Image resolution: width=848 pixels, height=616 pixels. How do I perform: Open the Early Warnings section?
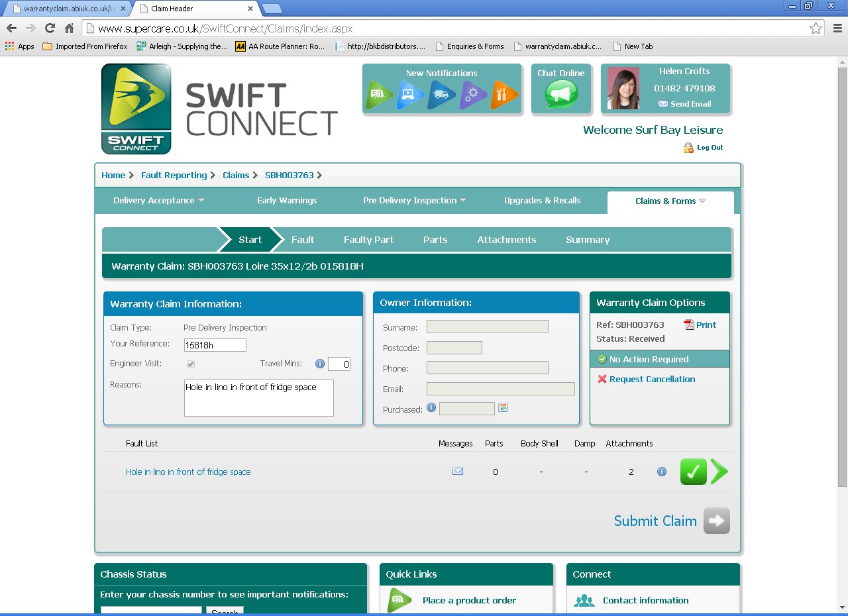287,201
